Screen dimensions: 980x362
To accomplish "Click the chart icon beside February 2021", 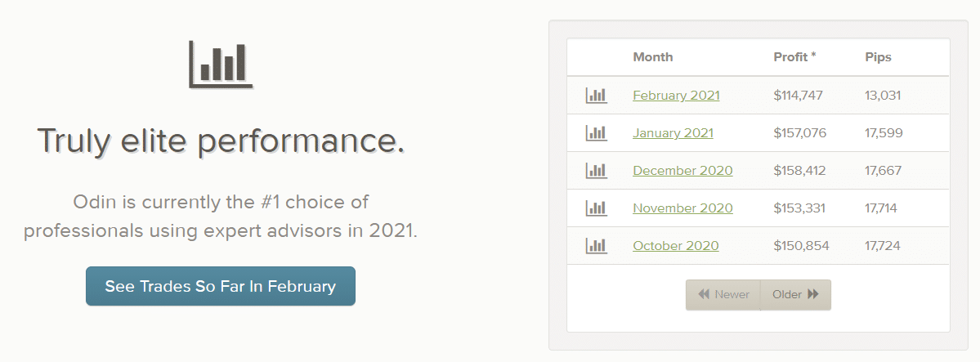I will click(596, 96).
